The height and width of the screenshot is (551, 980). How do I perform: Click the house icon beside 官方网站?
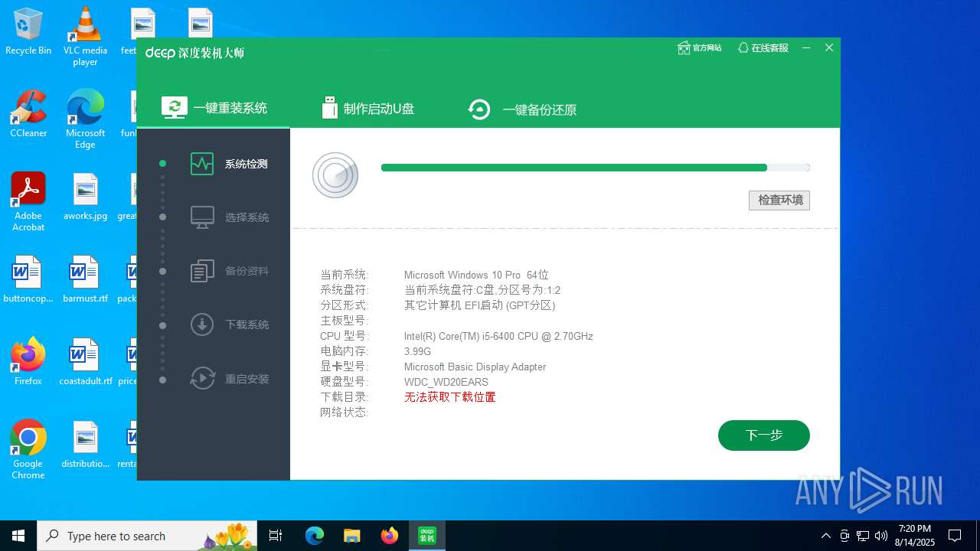(x=684, y=47)
